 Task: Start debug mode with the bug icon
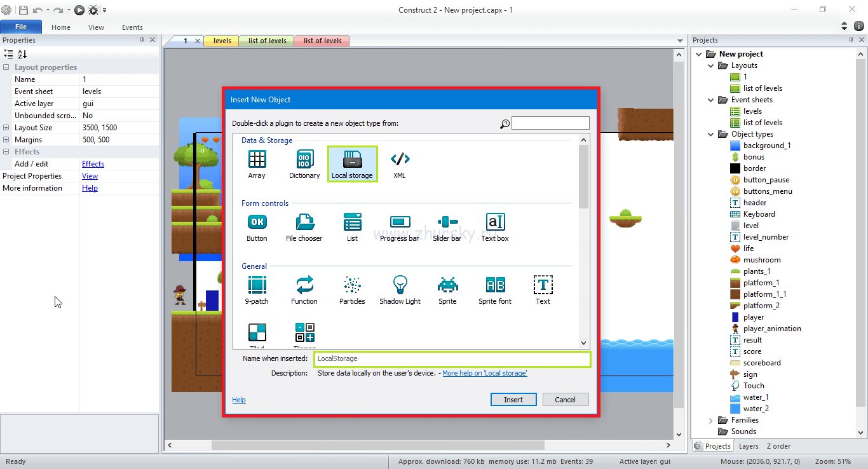(x=93, y=10)
